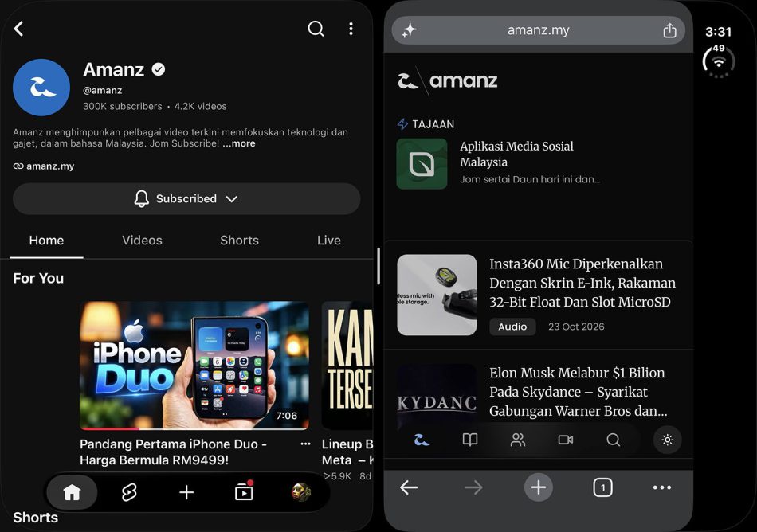Open the YouTube channel three-dot options menu
This screenshot has width=757, height=532.
[x=351, y=29]
